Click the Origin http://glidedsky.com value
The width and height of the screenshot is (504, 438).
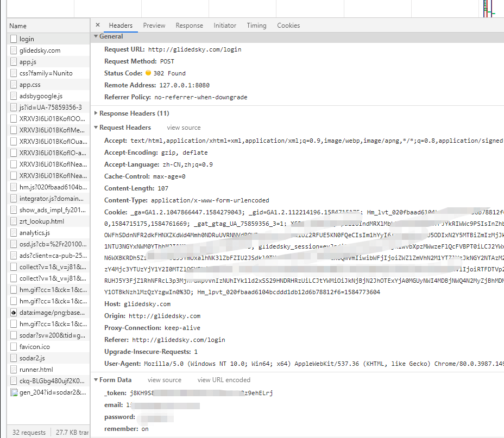coord(165,316)
